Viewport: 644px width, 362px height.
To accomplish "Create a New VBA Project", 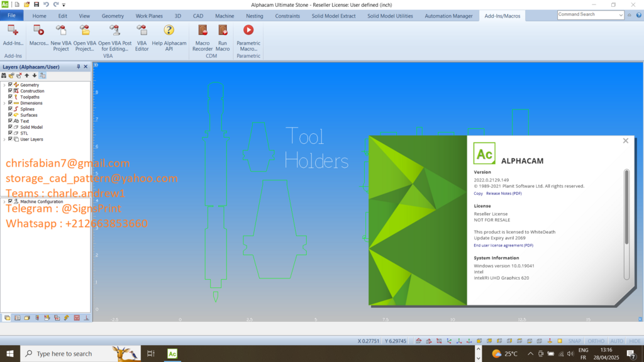I will (61, 30).
